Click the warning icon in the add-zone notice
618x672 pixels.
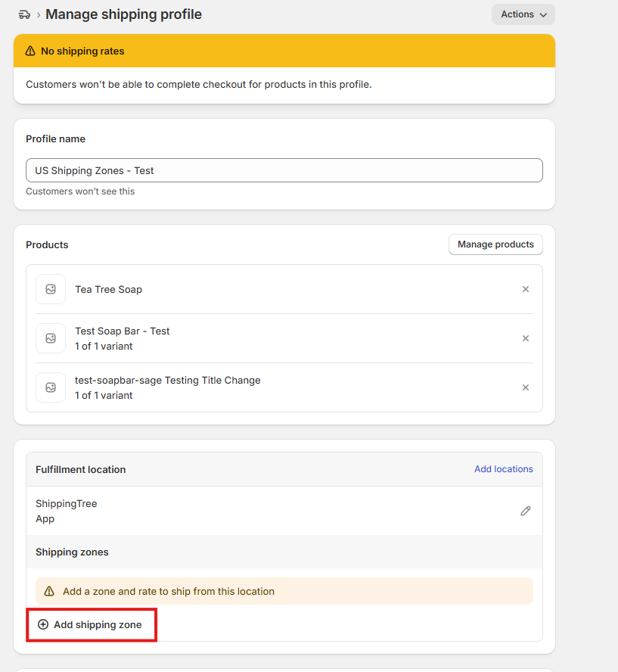point(49,591)
